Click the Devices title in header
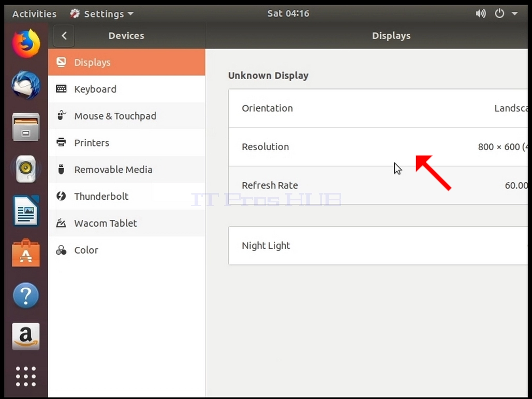This screenshot has height=399, width=532. (126, 36)
